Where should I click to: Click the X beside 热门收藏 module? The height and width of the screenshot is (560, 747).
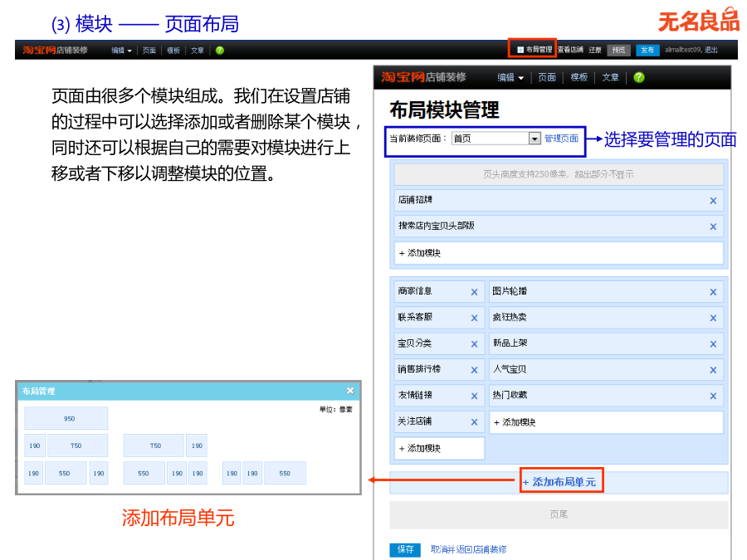[x=713, y=396]
